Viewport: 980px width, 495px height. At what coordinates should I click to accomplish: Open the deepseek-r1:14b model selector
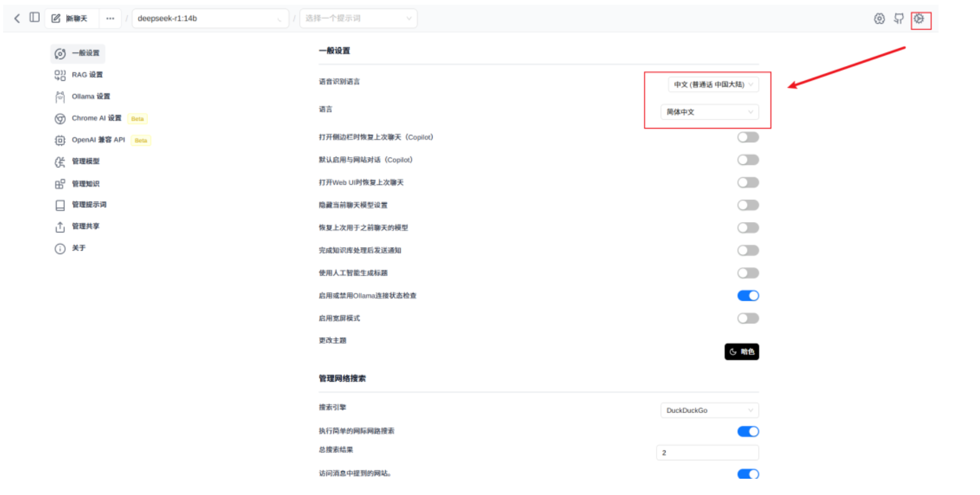tap(209, 18)
